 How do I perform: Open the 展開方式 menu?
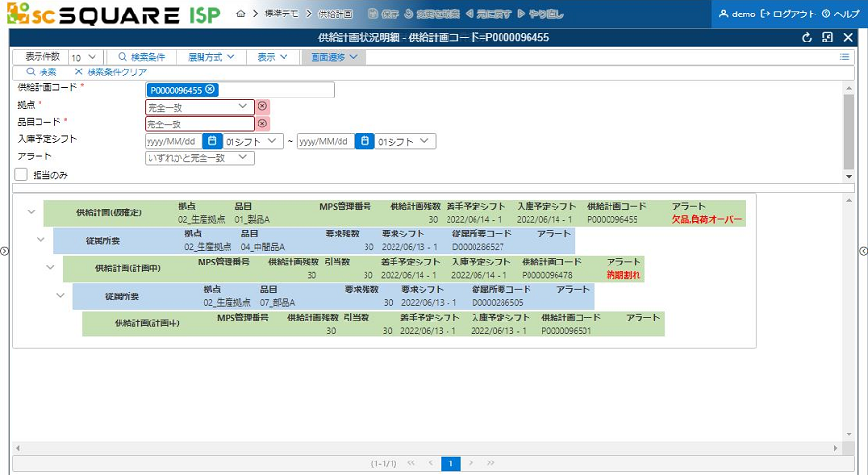211,57
